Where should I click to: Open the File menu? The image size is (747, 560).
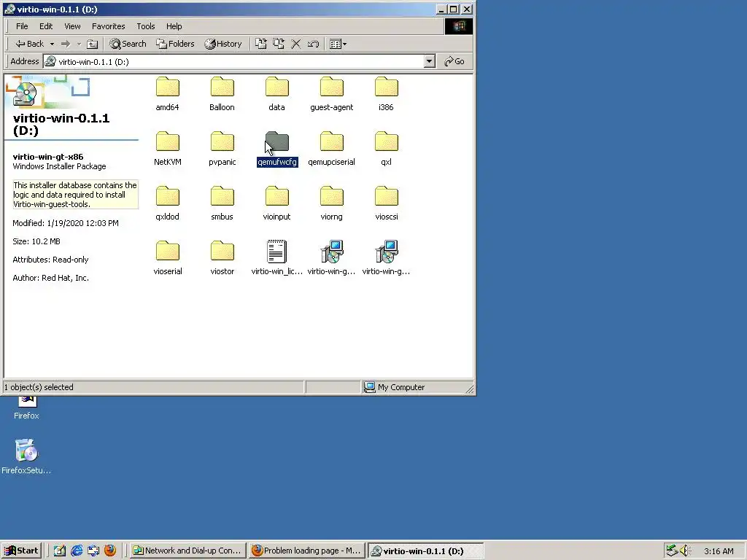[x=22, y=26]
